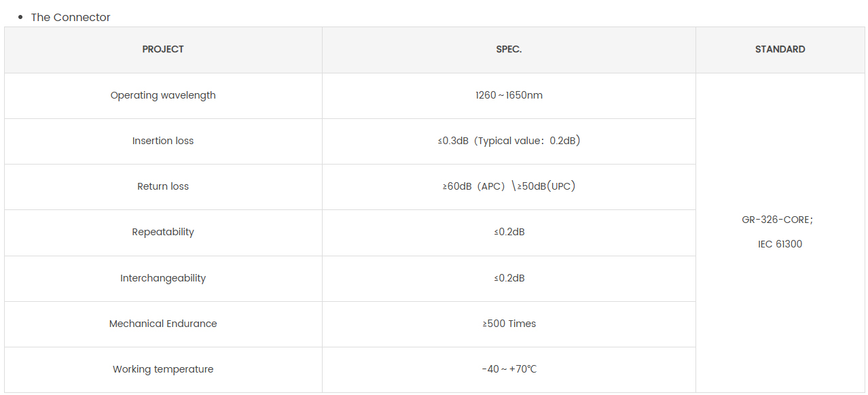Select the Insertion loss row label
Image resolution: width=868 pixels, height=395 pixels.
(163, 141)
